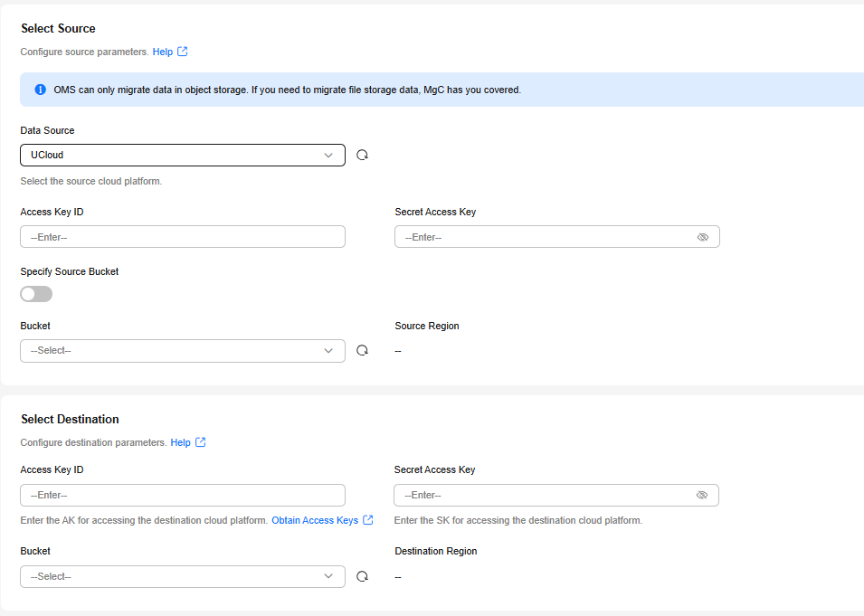Follow the Obtain Access Keys link

(315, 520)
